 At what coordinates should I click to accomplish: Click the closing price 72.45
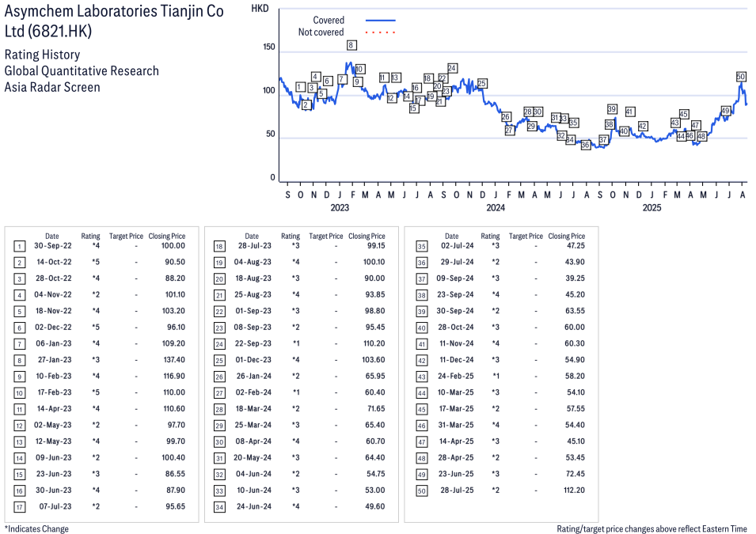(x=576, y=474)
